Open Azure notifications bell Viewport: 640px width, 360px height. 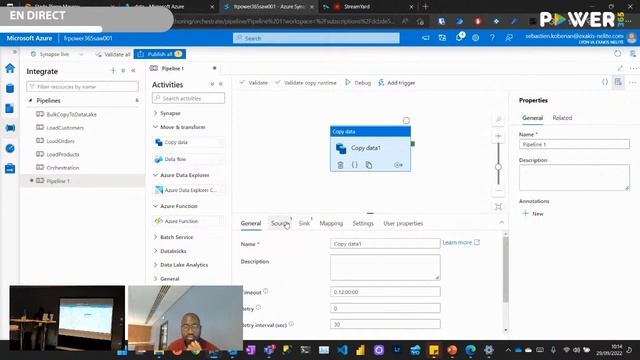point(459,38)
